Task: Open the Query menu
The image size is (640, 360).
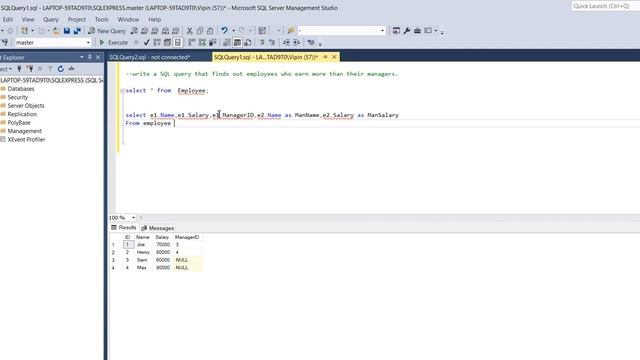Action: point(51,19)
